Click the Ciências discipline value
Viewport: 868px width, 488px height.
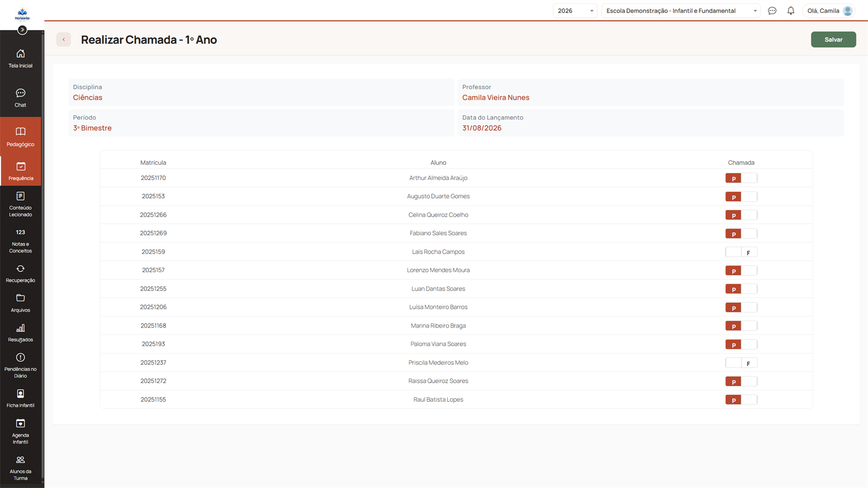click(x=88, y=98)
